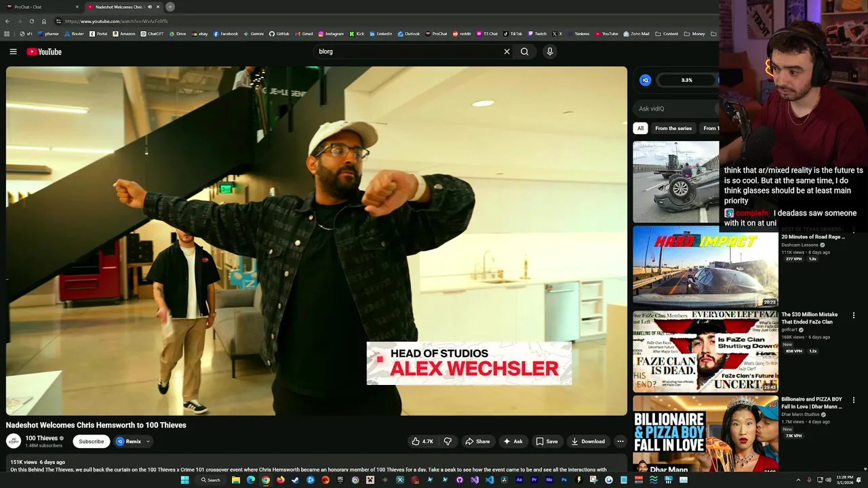Select the From the series chip

[673, 128]
